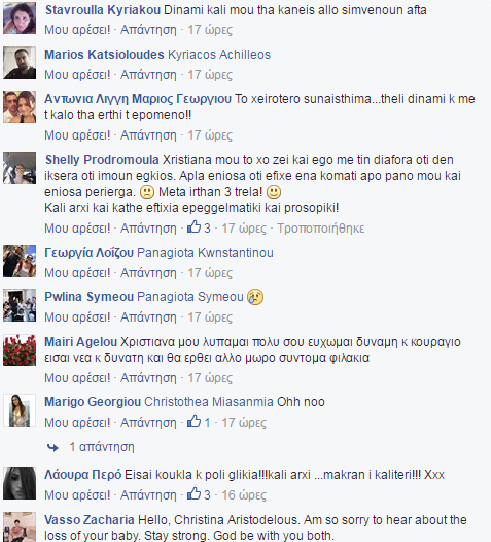Open tagged name Kyriacos Achilleos
The image size is (491, 542).
click(x=220, y=55)
